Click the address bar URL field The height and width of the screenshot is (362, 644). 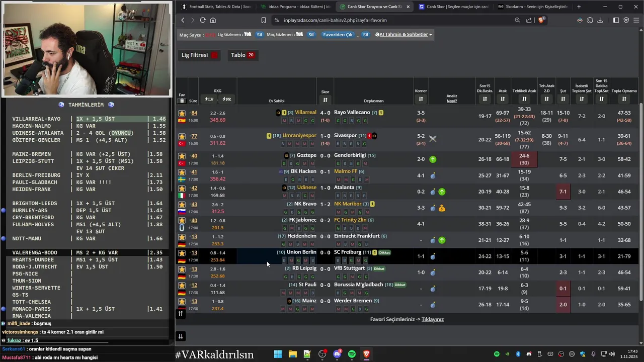click(x=392, y=20)
